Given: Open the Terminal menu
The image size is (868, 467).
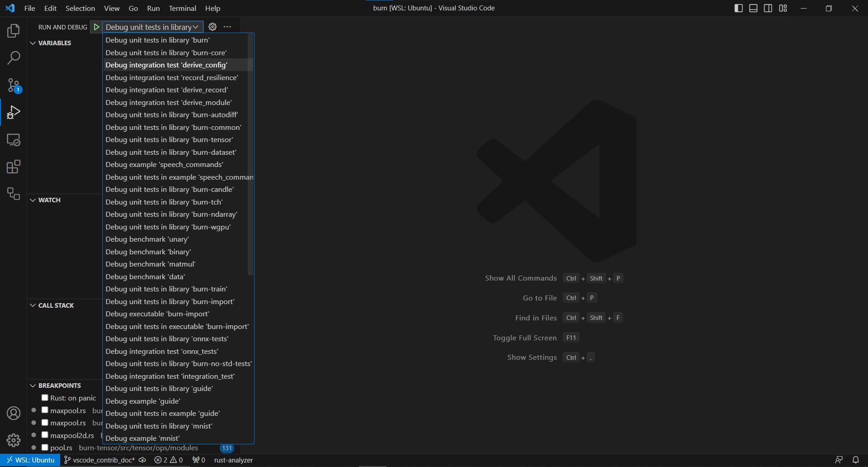Looking at the screenshot, I should [x=182, y=8].
